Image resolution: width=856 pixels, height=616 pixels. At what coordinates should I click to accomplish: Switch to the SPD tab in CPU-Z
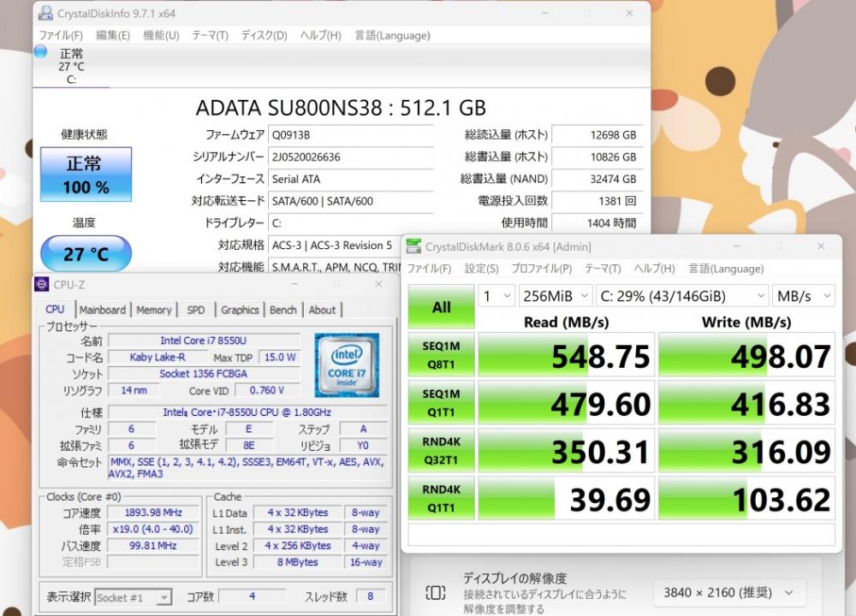coord(196,310)
